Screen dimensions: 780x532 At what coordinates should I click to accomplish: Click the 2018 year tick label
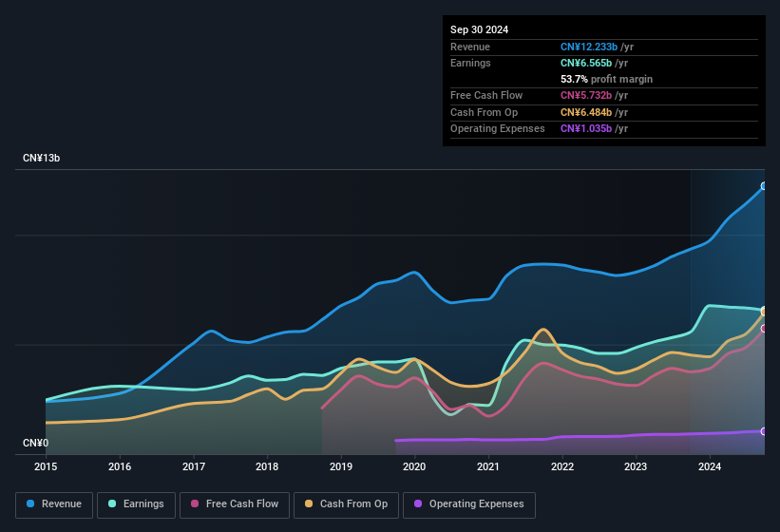[267, 466]
